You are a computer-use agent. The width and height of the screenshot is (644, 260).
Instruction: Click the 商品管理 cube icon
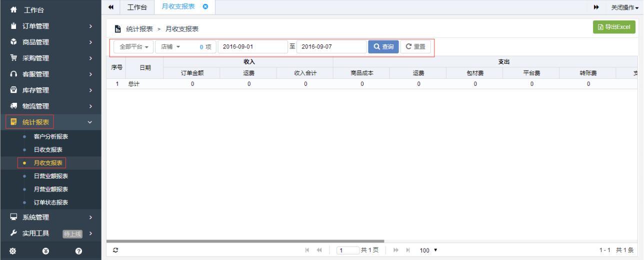[12, 42]
